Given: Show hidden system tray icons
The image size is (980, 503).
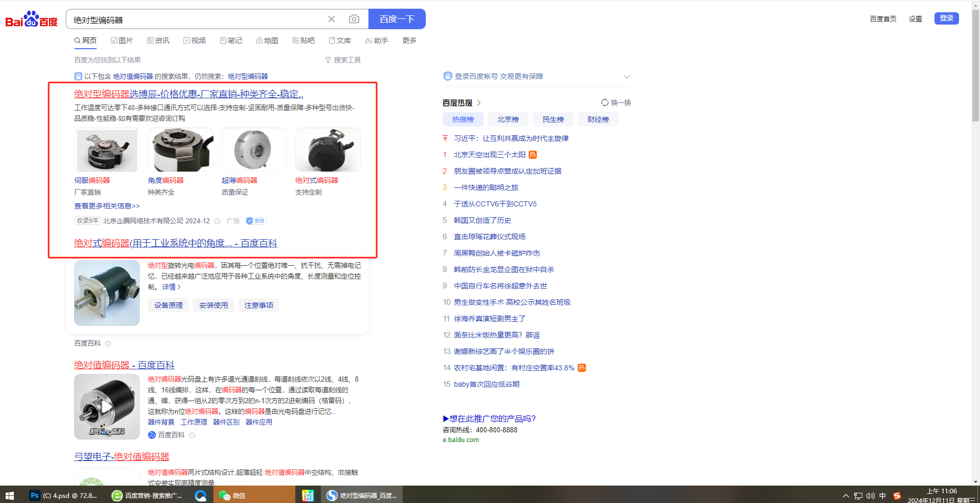Looking at the screenshot, I should [846, 495].
